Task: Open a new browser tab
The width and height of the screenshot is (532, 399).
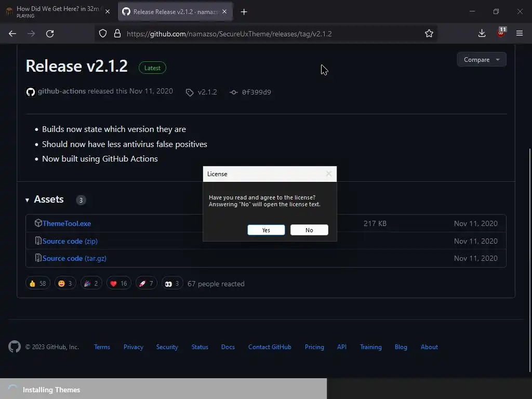Action: 244,12
